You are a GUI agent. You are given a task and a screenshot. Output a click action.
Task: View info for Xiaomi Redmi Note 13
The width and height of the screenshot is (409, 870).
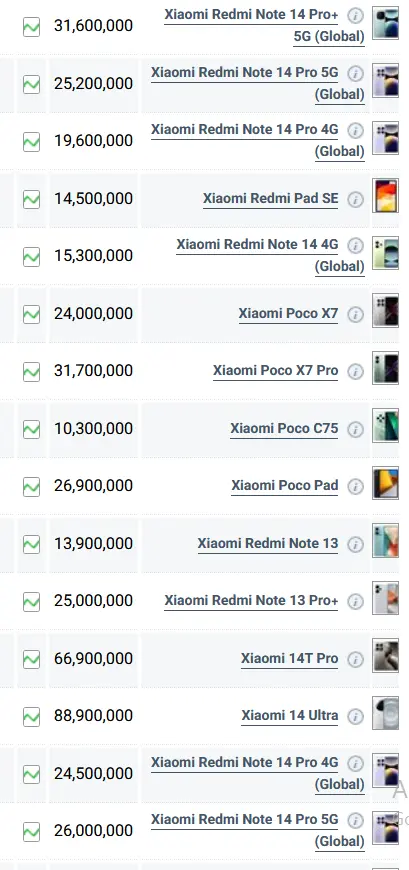click(x=356, y=544)
